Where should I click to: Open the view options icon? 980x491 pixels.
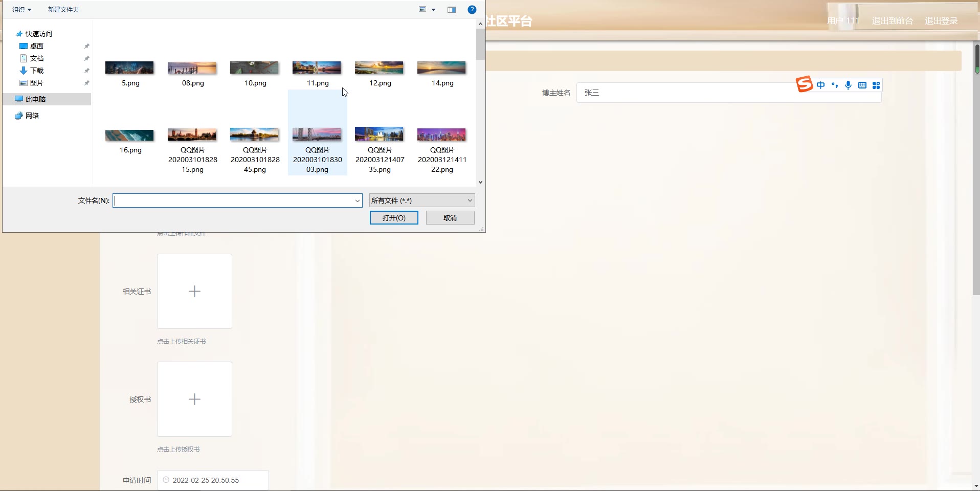click(422, 10)
